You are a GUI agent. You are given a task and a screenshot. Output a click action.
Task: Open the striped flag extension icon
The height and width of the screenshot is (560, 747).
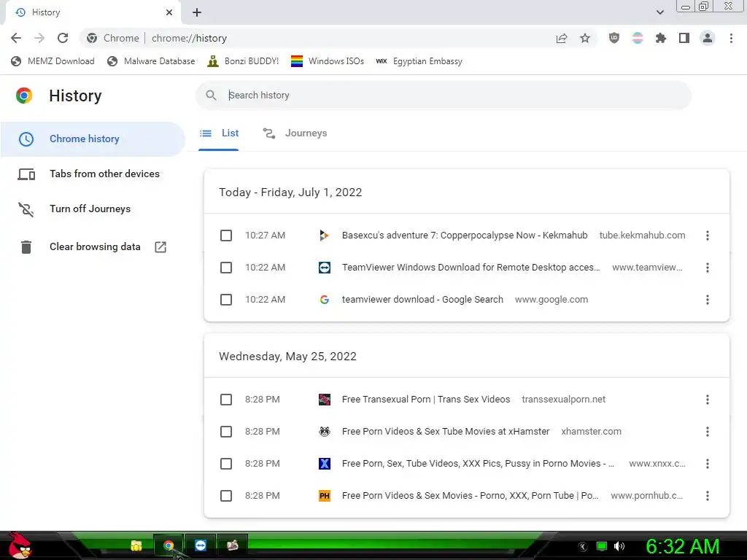[x=638, y=38]
